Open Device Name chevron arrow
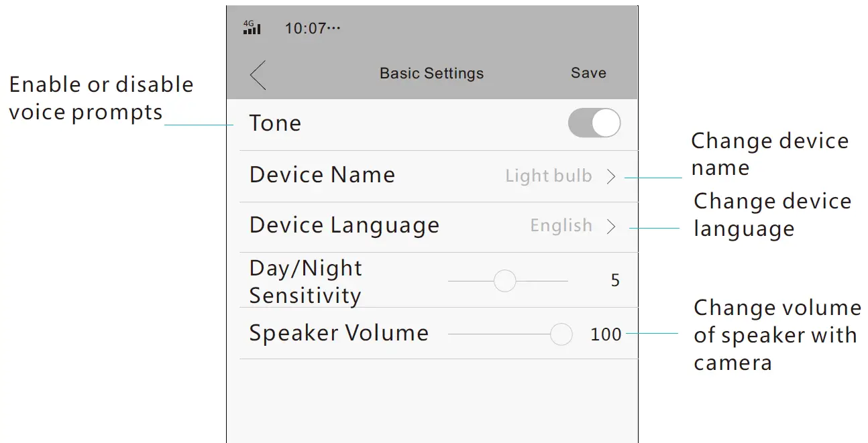The width and height of the screenshot is (868, 443). [x=611, y=176]
